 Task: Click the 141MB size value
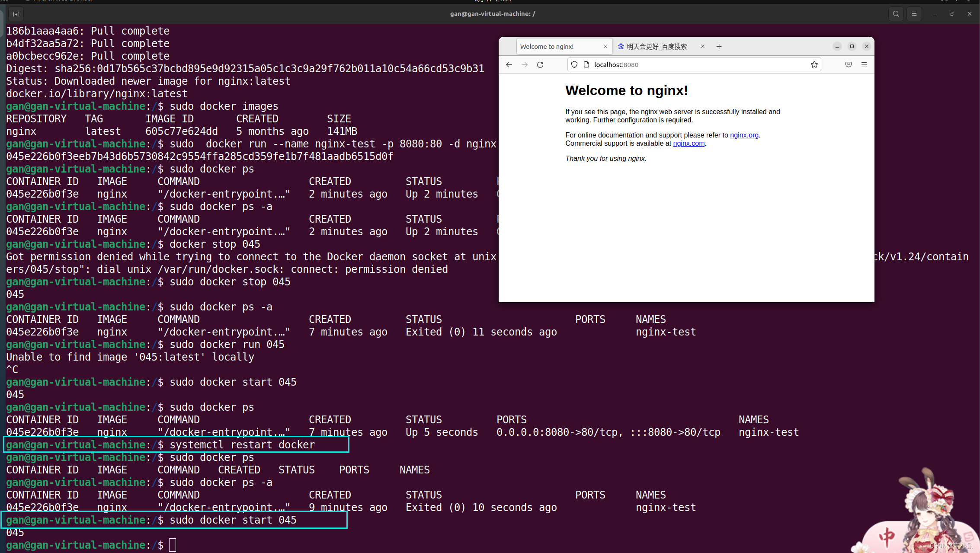(342, 131)
